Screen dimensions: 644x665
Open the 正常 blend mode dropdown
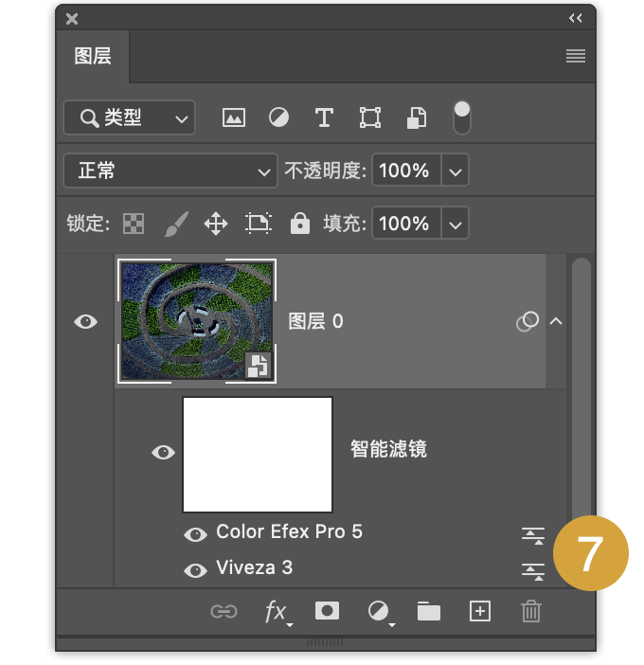[170, 171]
